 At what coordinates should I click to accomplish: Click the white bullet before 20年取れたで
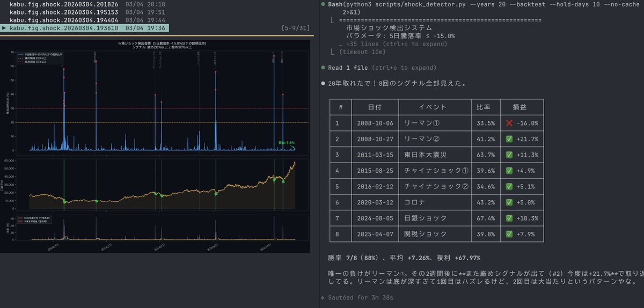point(323,84)
